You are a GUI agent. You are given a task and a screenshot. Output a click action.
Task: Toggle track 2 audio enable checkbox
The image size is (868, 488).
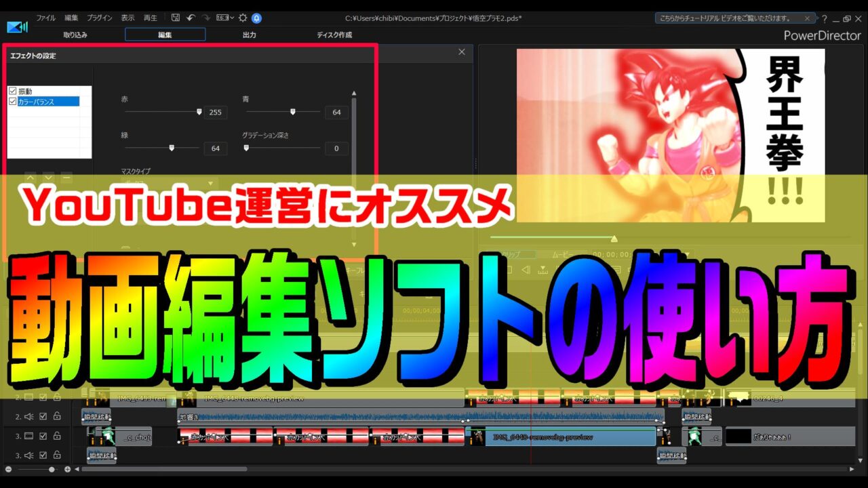[43, 416]
